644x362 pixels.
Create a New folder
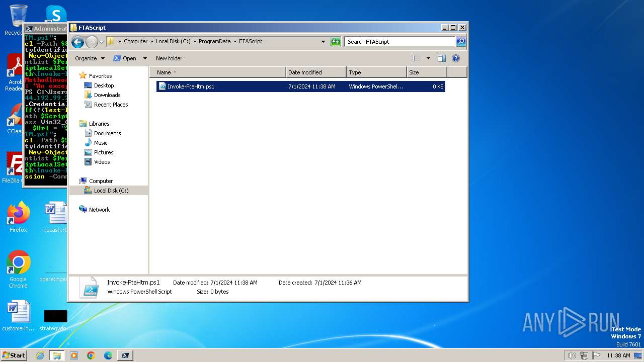click(x=169, y=58)
